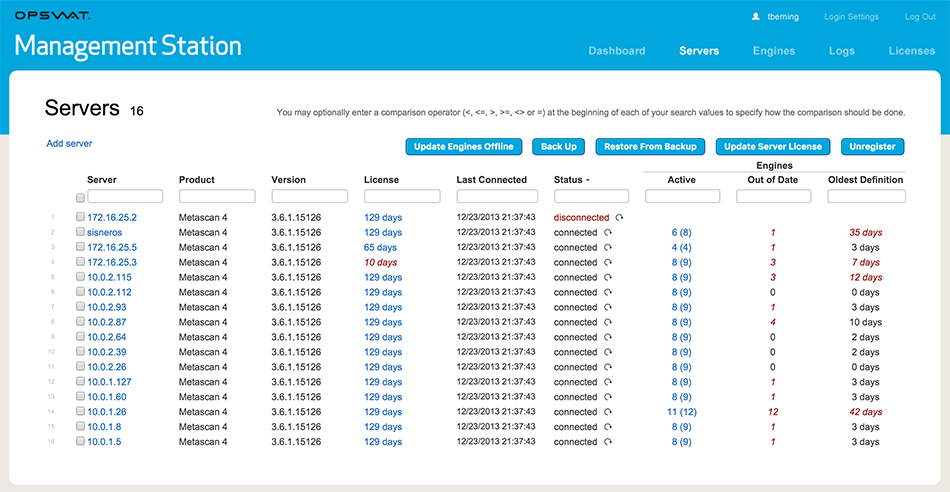Select checkbox for server 10.0.1.26

(x=80, y=411)
